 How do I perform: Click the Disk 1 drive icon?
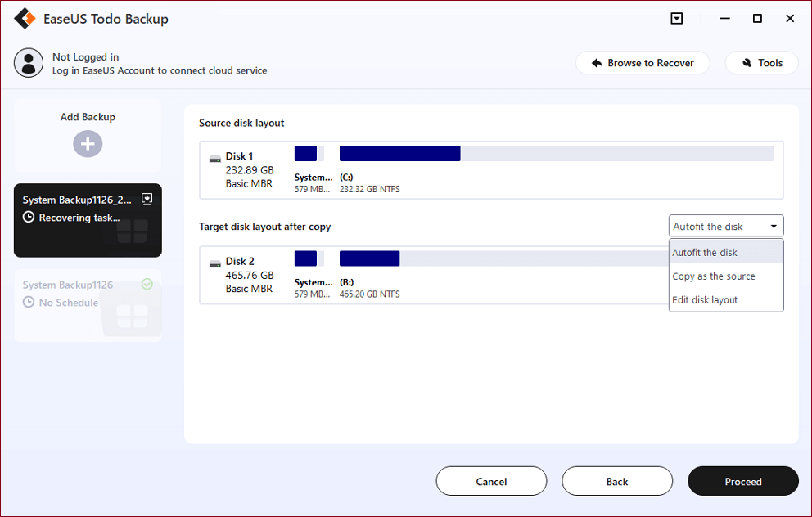pyautogui.click(x=214, y=157)
